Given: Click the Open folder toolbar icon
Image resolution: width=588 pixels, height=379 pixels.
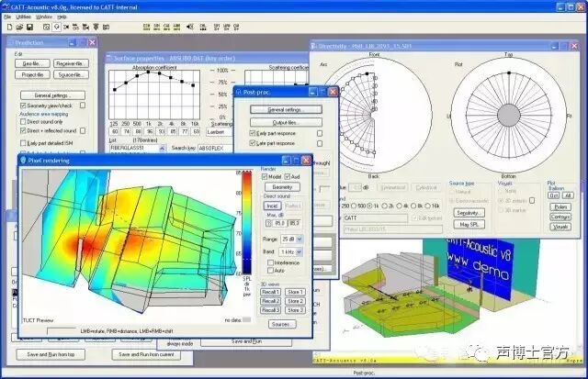Looking at the screenshot, I should pyautogui.click(x=19, y=27).
